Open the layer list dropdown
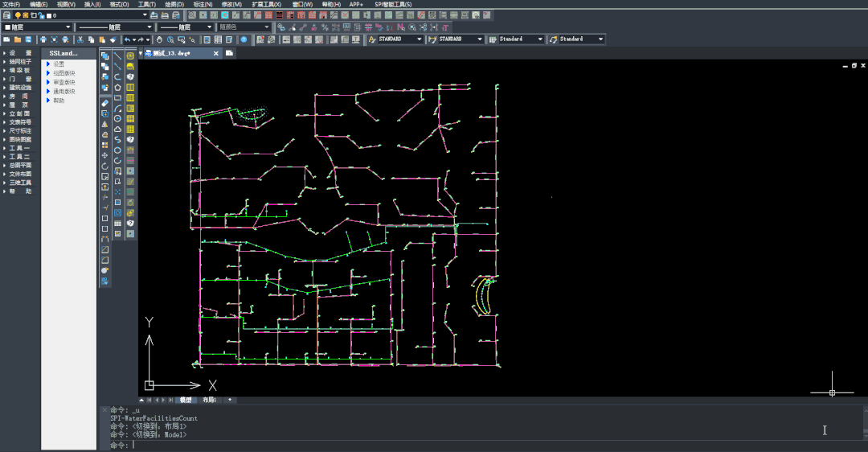868x452 pixels. tap(145, 15)
